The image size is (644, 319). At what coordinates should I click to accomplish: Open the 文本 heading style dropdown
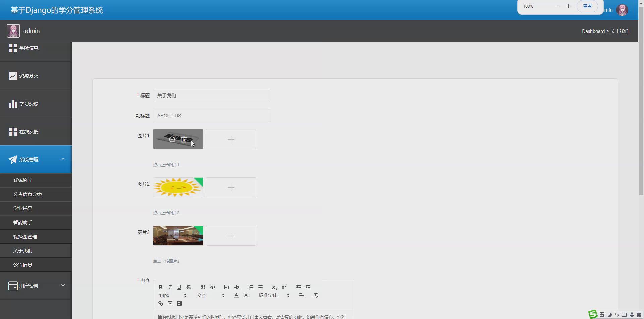point(210,295)
